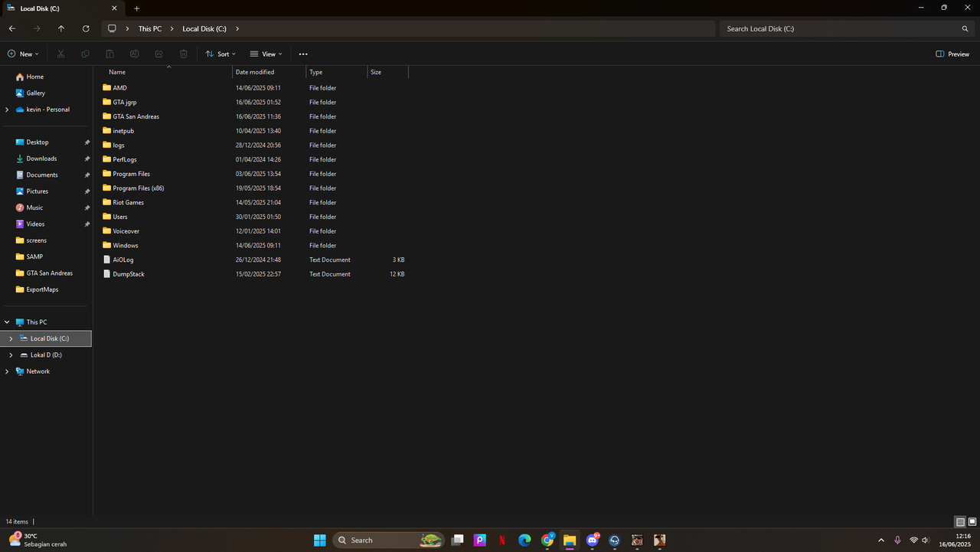Show hidden system tray icons
Viewport: 980px width, 552px height.
[x=880, y=541]
